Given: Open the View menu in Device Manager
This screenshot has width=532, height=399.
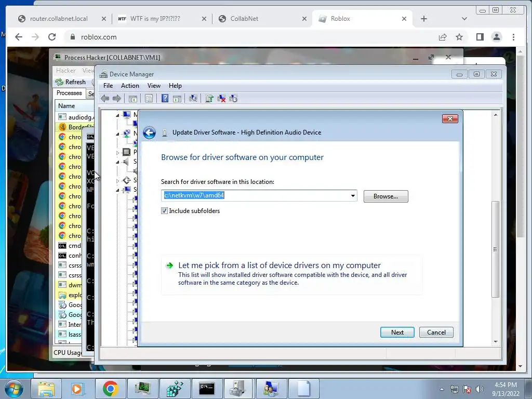Looking at the screenshot, I should 154,86.
